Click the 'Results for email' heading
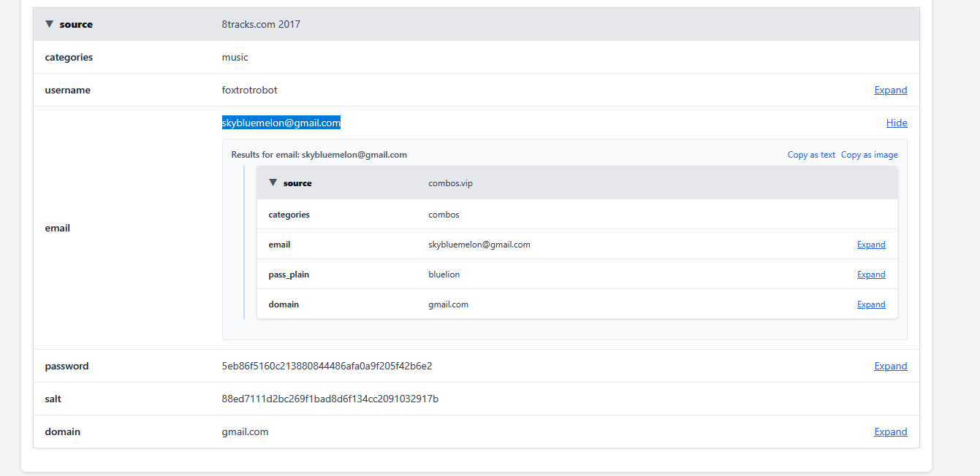The height and width of the screenshot is (476, 980). pos(319,155)
